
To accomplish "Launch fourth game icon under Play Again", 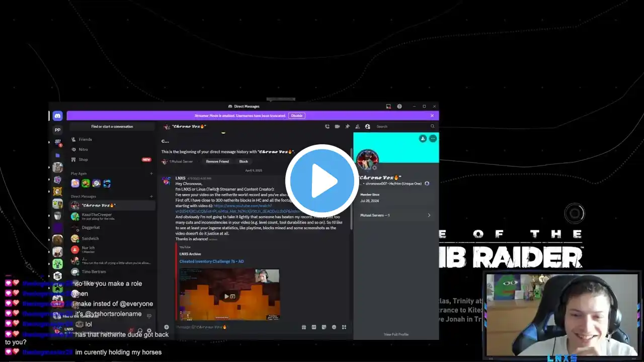I will (107, 184).
